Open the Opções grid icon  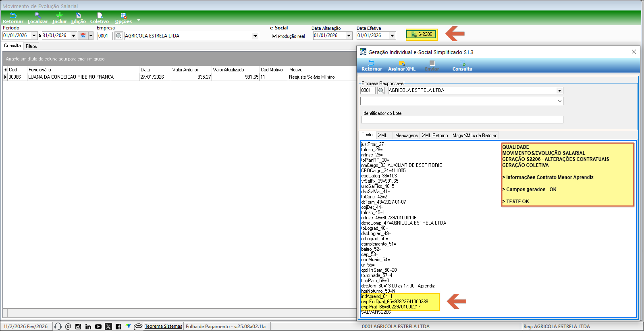click(x=123, y=16)
